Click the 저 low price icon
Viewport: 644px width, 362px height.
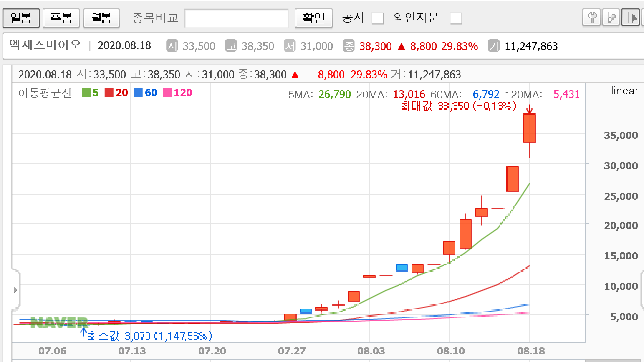(290, 45)
